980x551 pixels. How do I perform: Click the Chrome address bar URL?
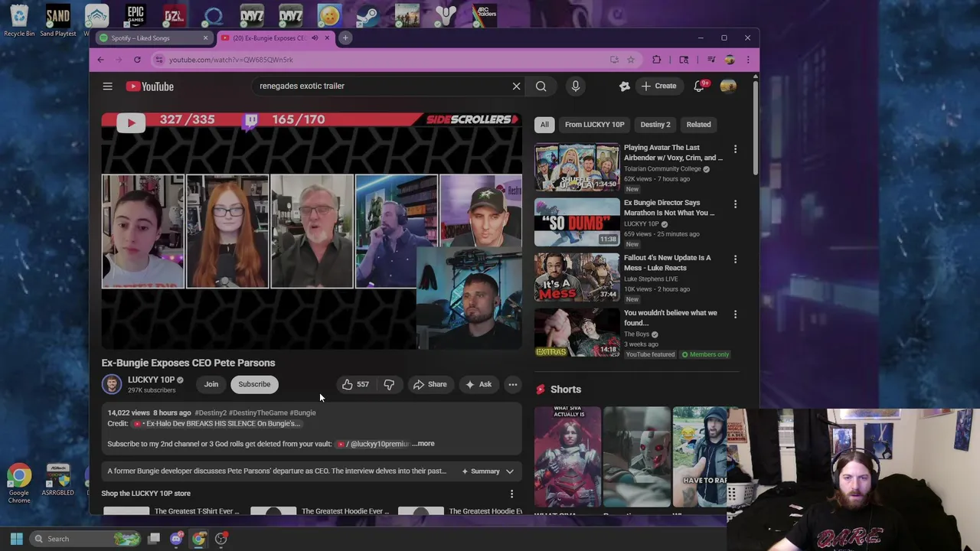(x=231, y=60)
